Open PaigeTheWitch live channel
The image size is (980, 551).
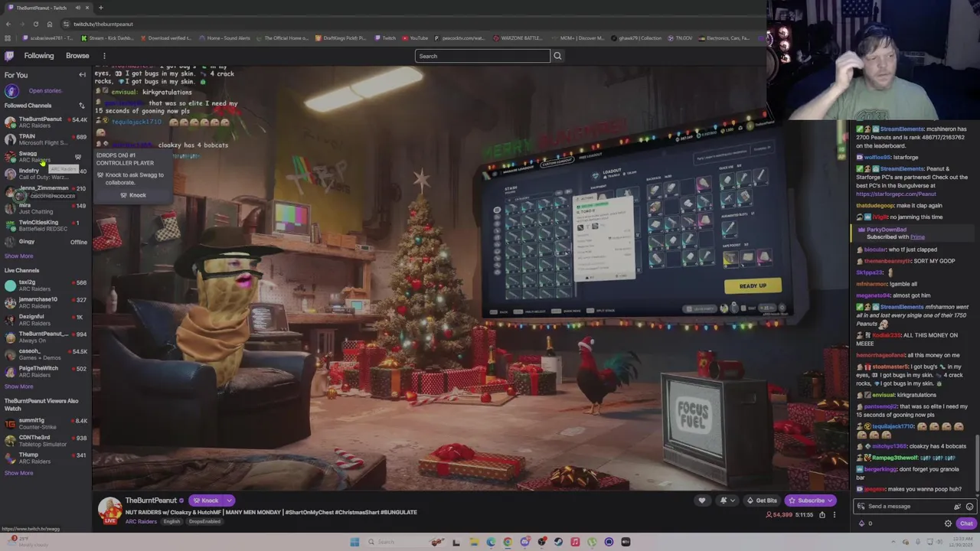pos(46,371)
